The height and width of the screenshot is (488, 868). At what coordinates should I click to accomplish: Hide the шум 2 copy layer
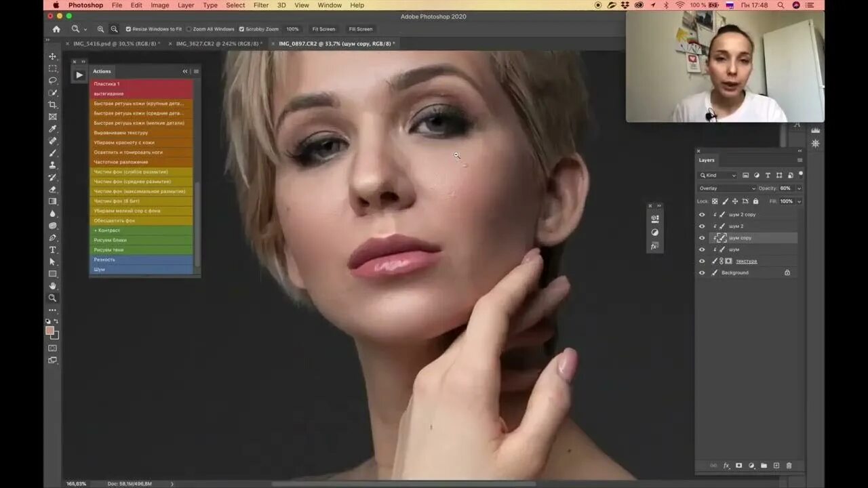(x=702, y=215)
